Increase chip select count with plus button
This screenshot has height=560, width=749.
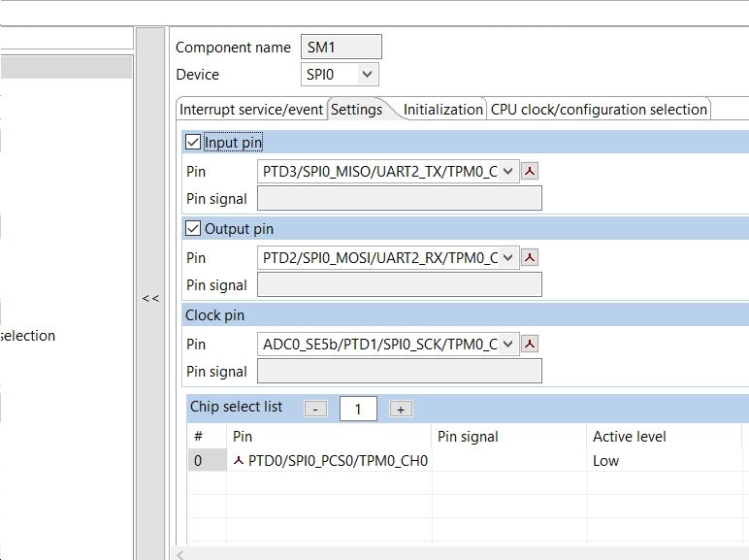click(x=401, y=410)
